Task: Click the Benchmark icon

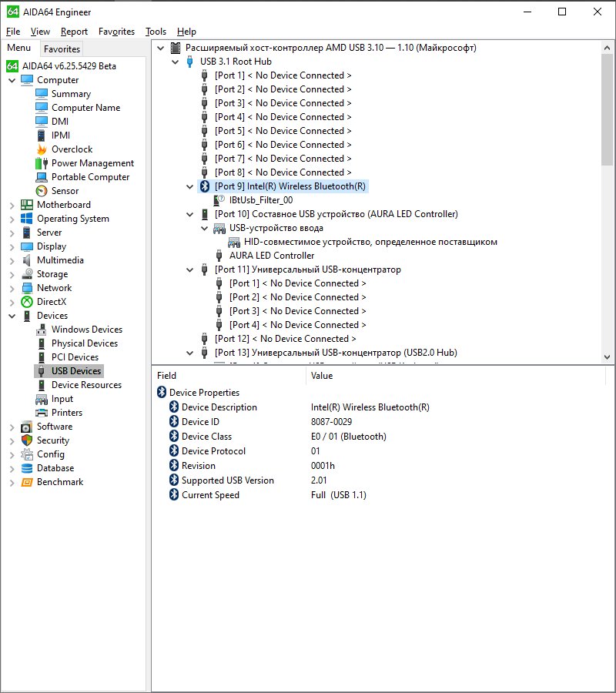Action: click(x=27, y=482)
